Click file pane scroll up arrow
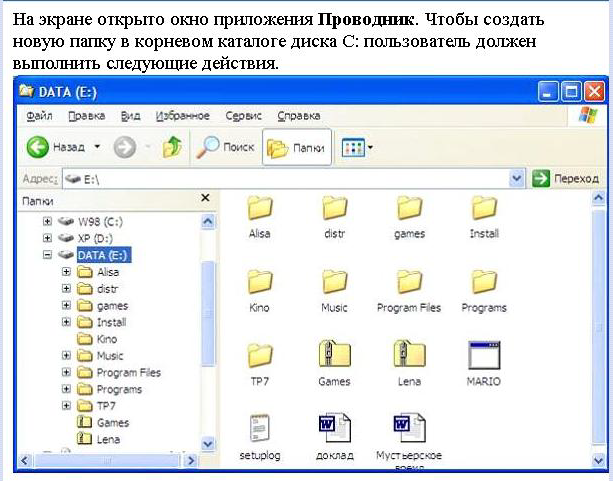Image resolution: width=613 pixels, height=481 pixels. pos(599,198)
